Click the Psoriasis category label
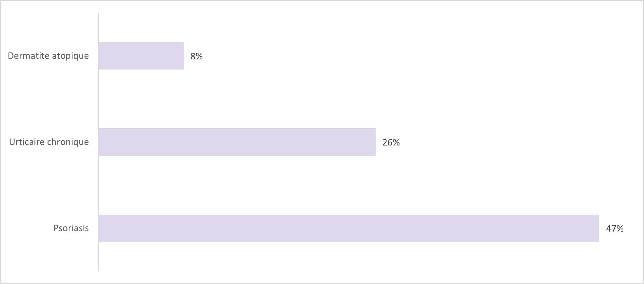This screenshot has height=284, width=644. pos(71,228)
